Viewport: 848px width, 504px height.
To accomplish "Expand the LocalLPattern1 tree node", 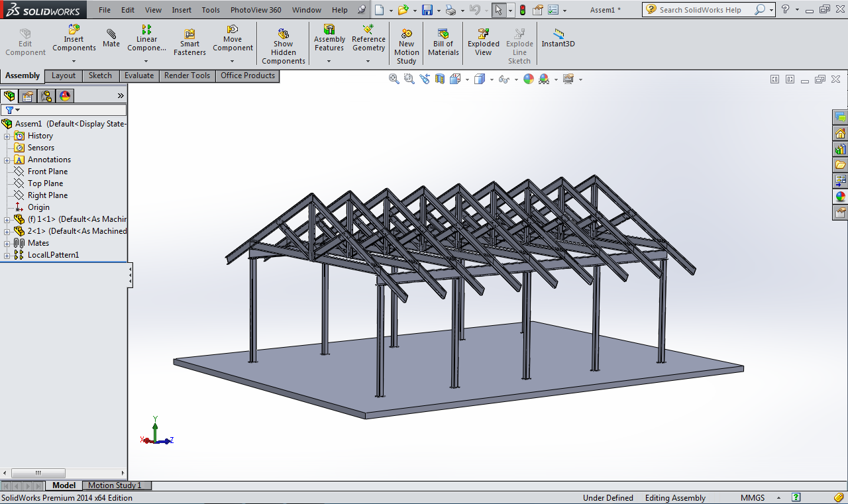I will click(x=7, y=255).
